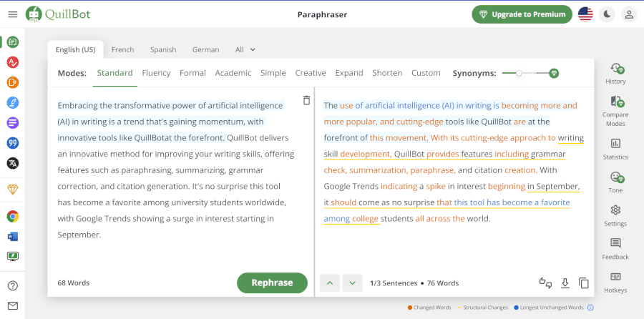Select Creative mode
Screen dimensions: 644x319
tap(311, 73)
